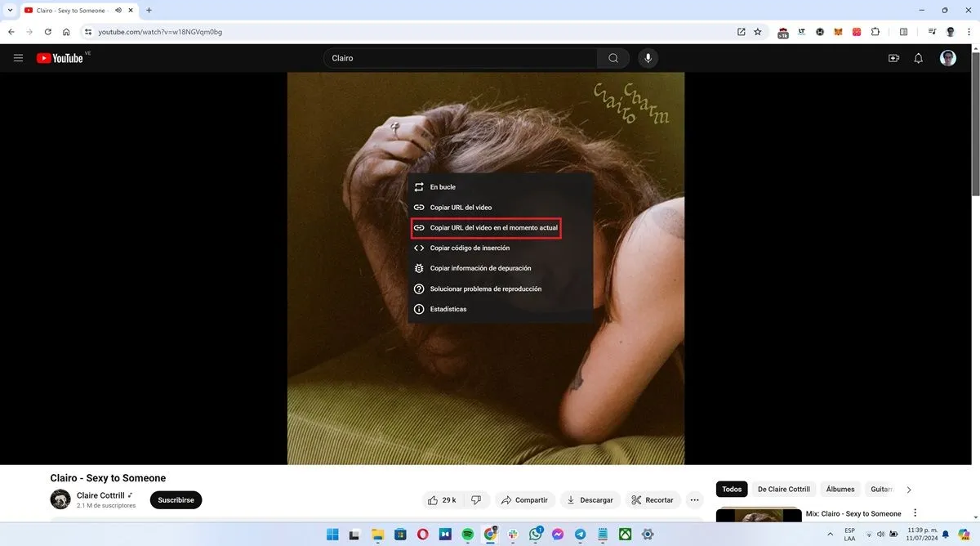Enable En bucle loop mode
The height and width of the screenshot is (546, 980).
point(441,186)
